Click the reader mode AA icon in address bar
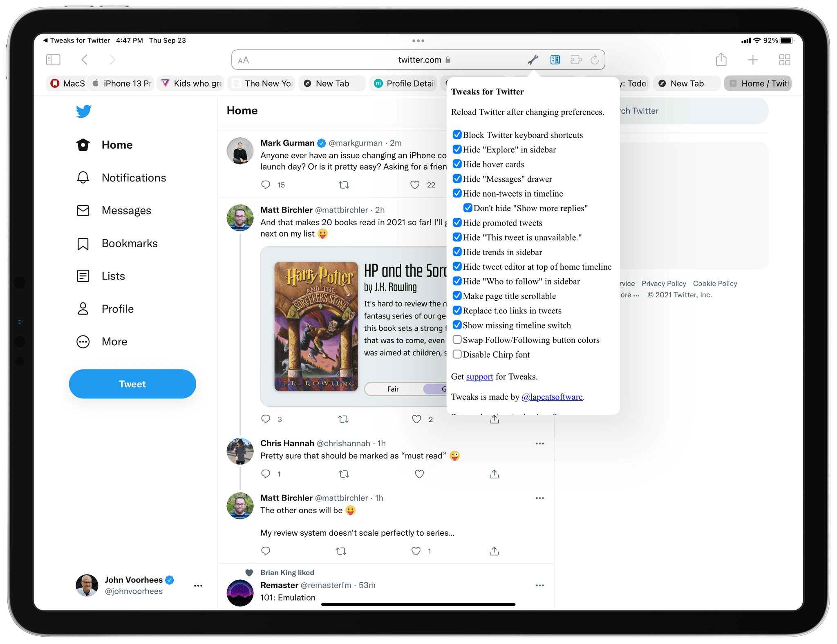This screenshot has height=644, width=837. [245, 60]
